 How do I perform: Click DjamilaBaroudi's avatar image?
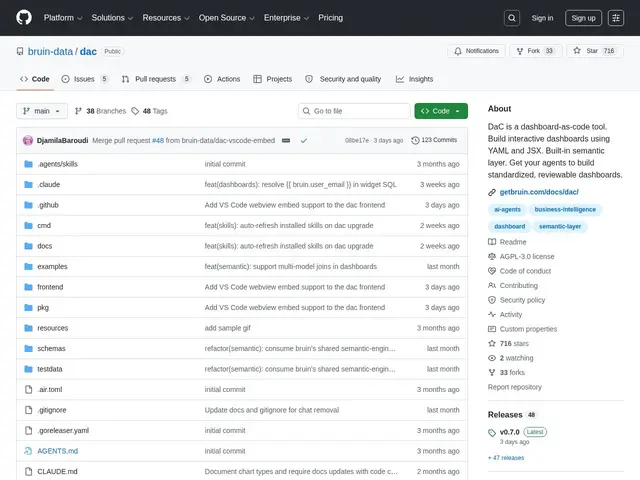coord(28,140)
